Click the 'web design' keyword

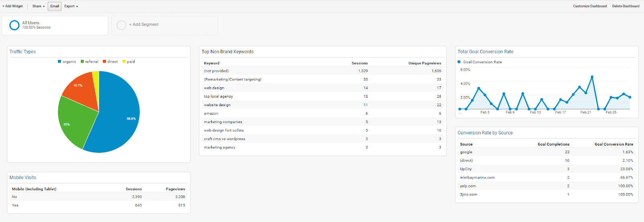tap(214, 88)
